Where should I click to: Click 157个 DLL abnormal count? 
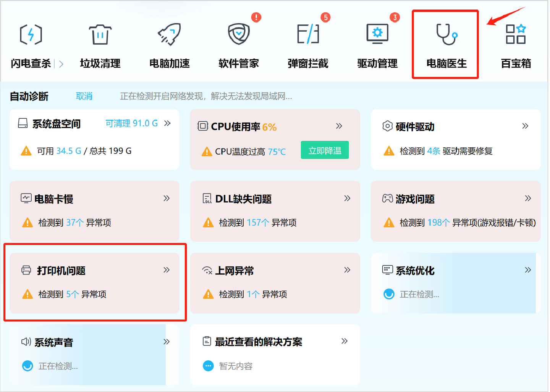[x=258, y=223]
